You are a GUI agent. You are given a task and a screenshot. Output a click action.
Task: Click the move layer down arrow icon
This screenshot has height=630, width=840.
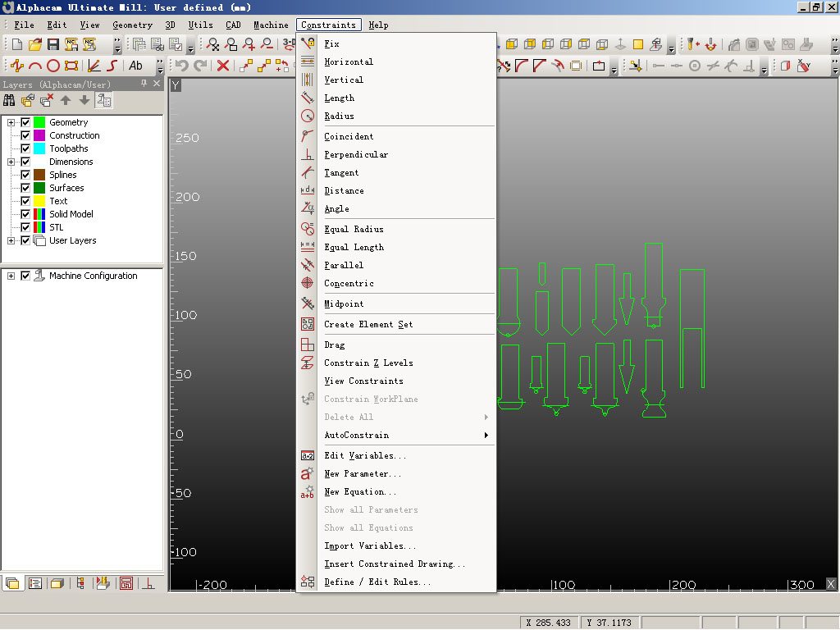[84, 100]
